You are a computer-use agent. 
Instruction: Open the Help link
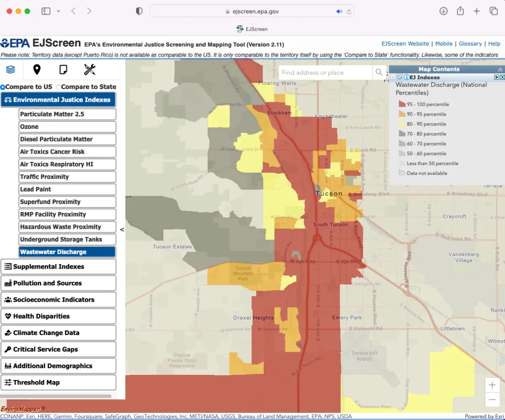(494, 44)
